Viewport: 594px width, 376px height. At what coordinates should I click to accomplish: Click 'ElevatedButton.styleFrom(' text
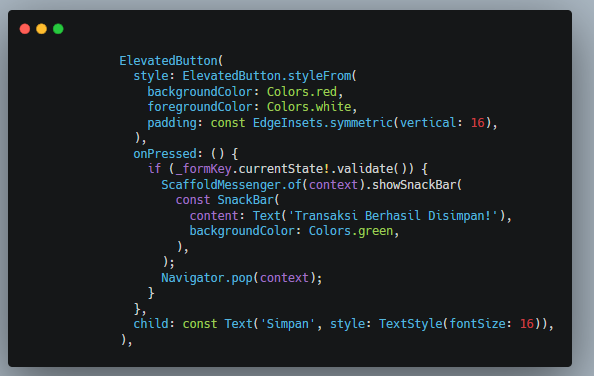(x=269, y=76)
